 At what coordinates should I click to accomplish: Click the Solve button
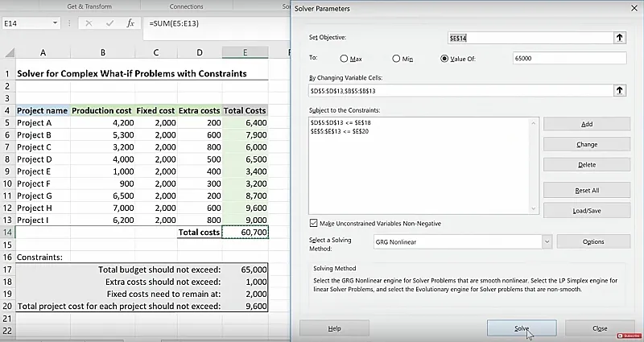pos(521,328)
